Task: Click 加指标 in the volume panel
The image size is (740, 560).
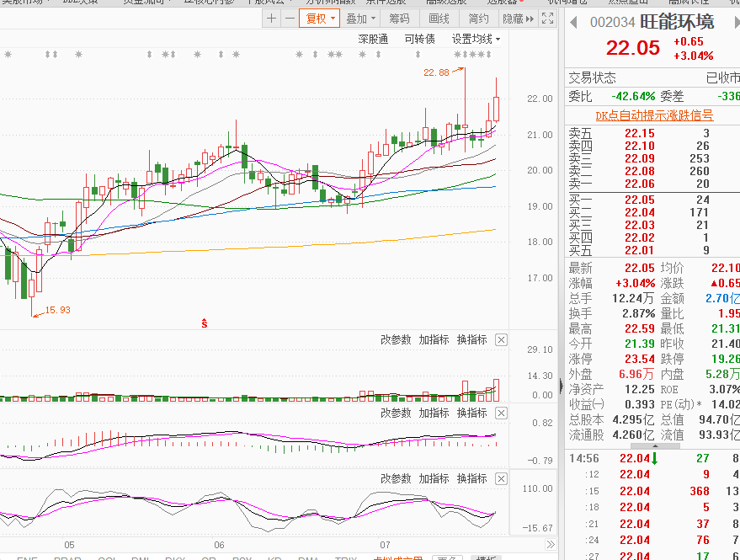Action: pyautogui.click(x=434, y=339)
